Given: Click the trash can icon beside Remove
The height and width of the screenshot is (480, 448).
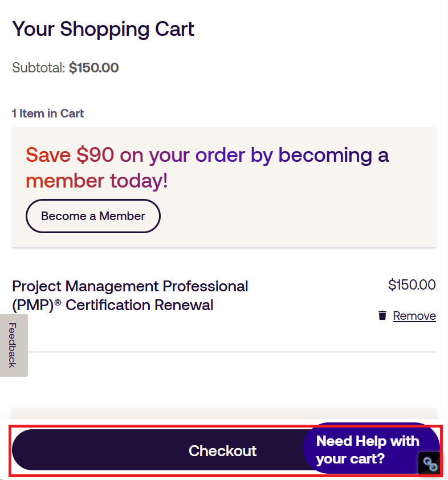Looking at the screenshot, I should click(382, 315).
